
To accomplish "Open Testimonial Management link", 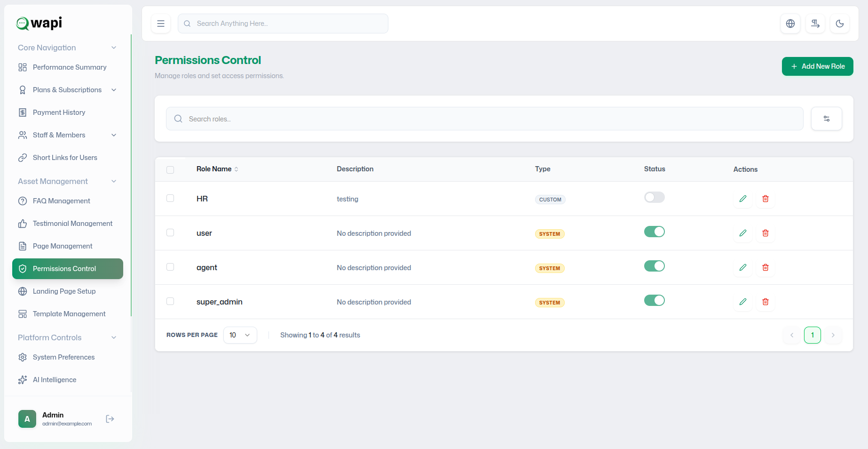I will point(68,224).
